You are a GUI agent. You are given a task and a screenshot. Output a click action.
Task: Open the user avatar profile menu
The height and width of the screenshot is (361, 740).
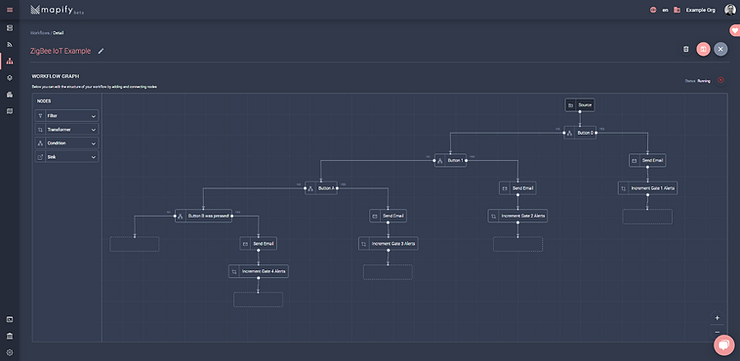tap(730, 10)
